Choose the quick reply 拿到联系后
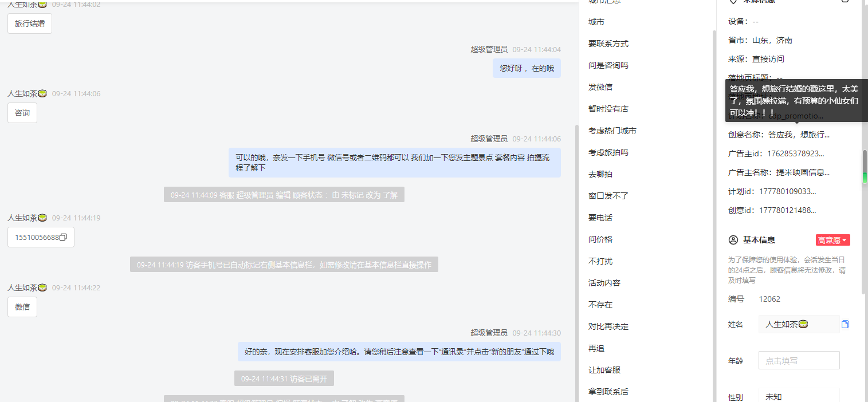The image size is (868, 402). [x=608, y=392]
